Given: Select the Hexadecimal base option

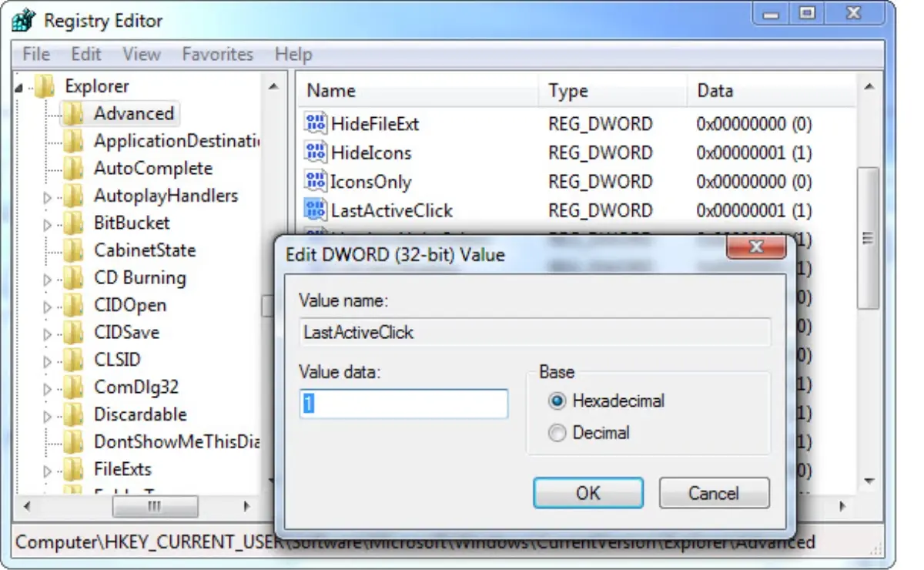Looking at the screenshot, I should coord(557,401).
